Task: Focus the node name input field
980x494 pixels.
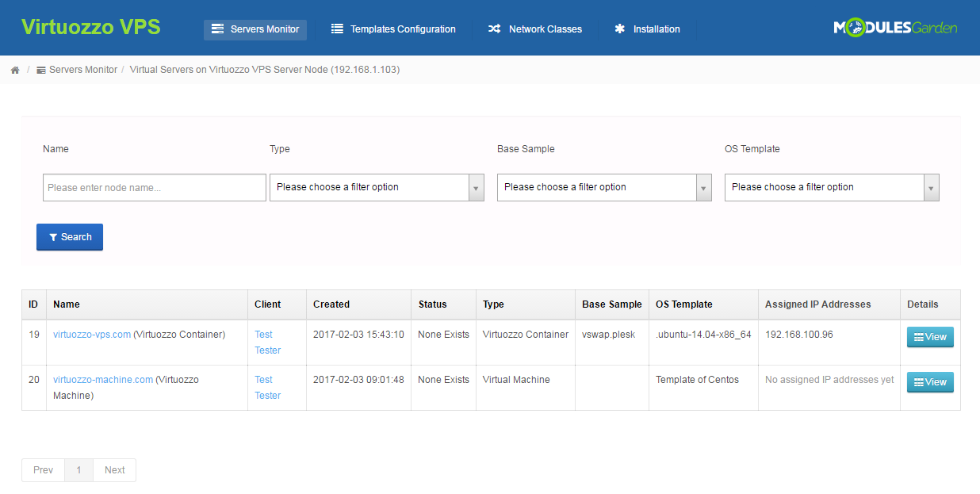Action: point(155,188)
